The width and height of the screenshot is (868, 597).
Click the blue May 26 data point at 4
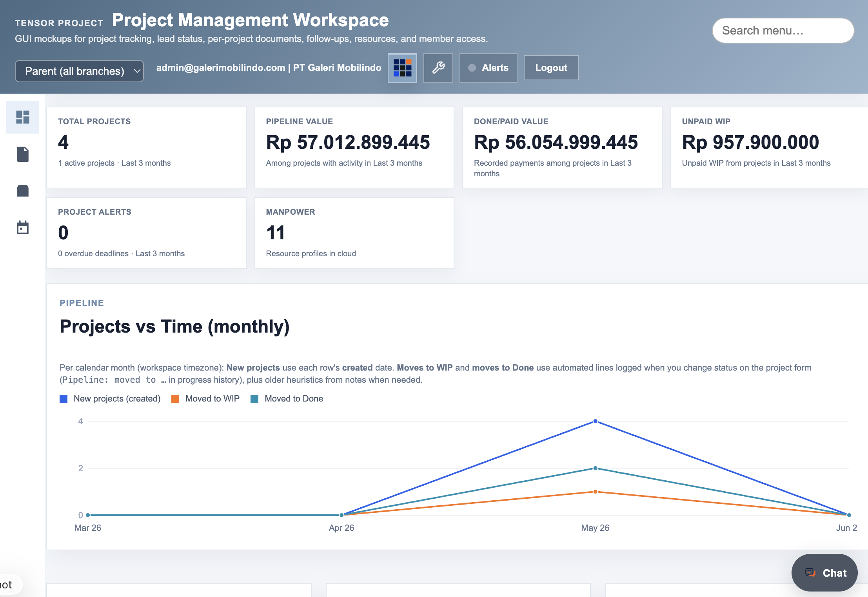(595, 421)
